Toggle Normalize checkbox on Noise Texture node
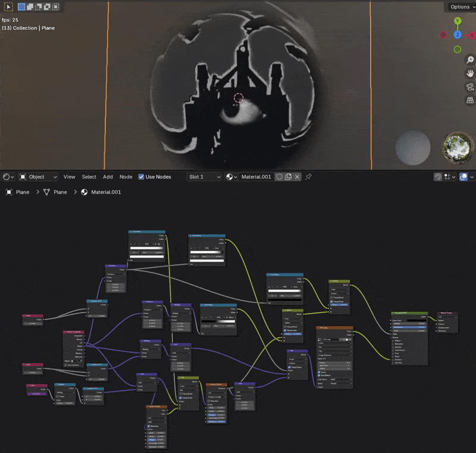476x453 pixels. (149, 426)
